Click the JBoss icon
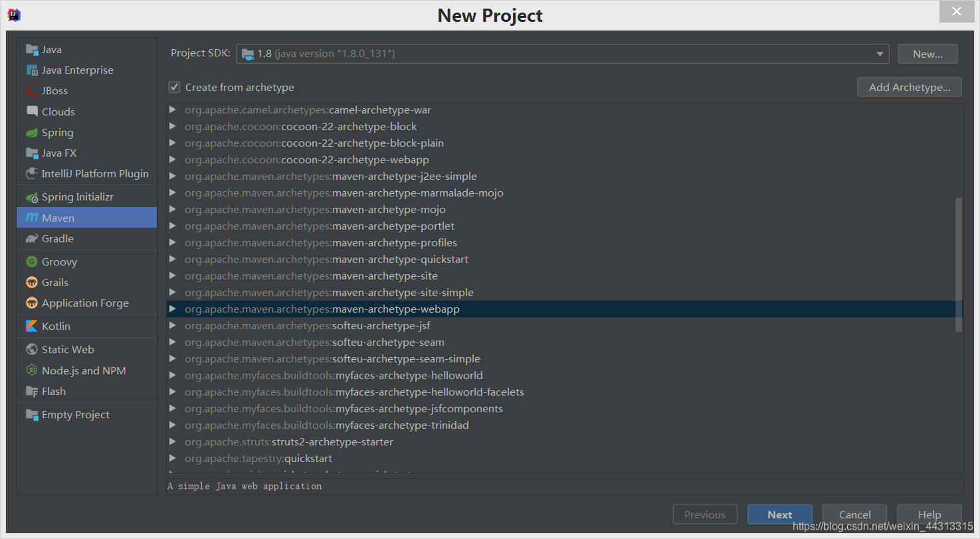Image resolution: width=980 pixels, height=539 pixels. 32,91
